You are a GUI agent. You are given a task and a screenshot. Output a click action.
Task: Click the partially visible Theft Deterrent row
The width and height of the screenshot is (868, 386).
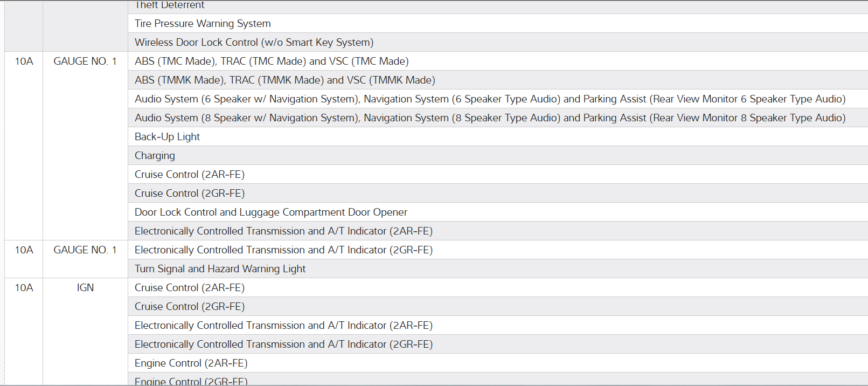[169, 5]
